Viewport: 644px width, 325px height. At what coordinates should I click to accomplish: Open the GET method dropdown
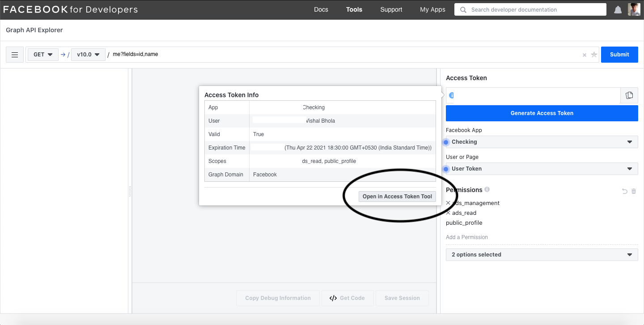[x=43, y=55]
